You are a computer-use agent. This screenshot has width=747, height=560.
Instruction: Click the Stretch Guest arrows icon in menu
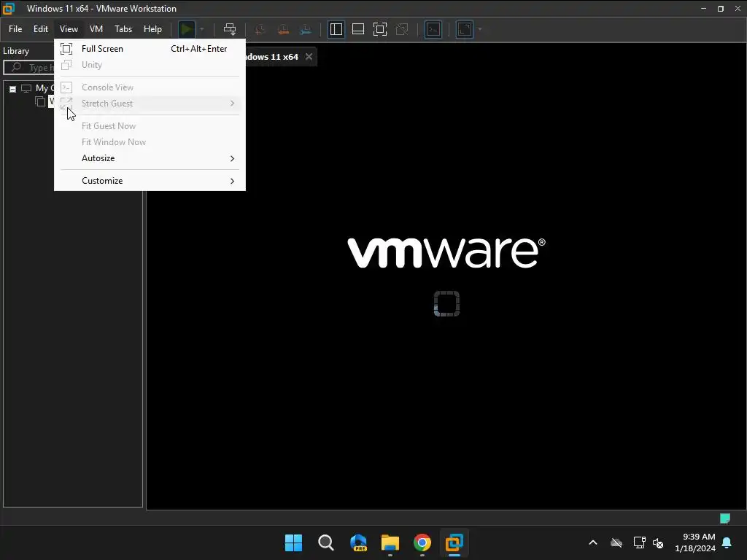[66, 103]
